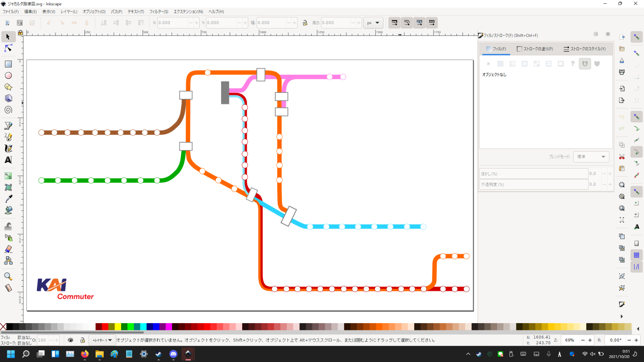This screenshot has width=644, height=362.
Task: Open the blend mode dropdown
Action: (x=591, y=157)
